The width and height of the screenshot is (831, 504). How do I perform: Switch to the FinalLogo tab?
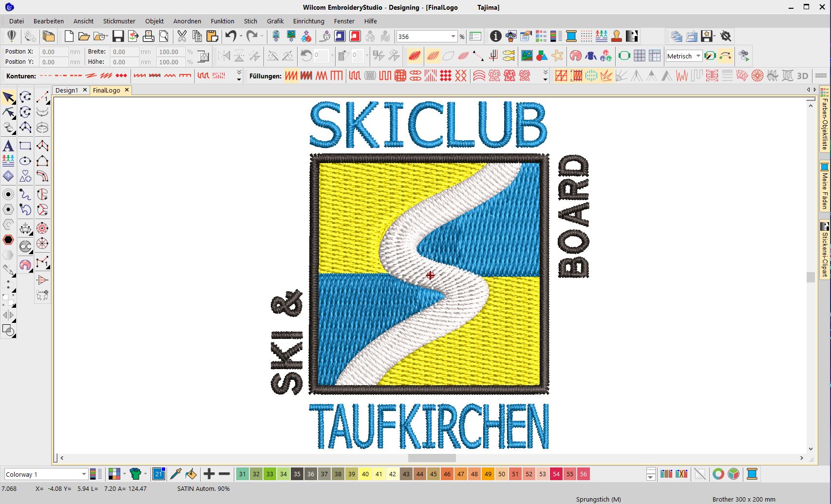click(107, 90)
